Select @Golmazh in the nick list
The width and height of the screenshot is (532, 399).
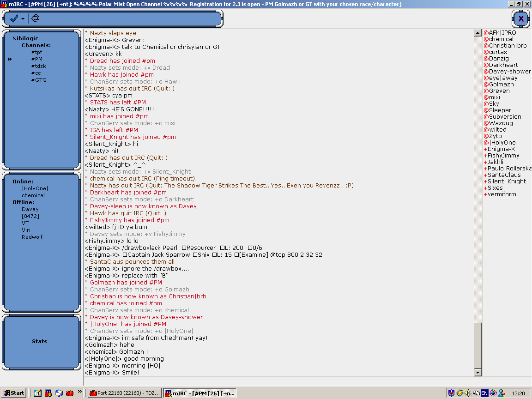point(499,84)
